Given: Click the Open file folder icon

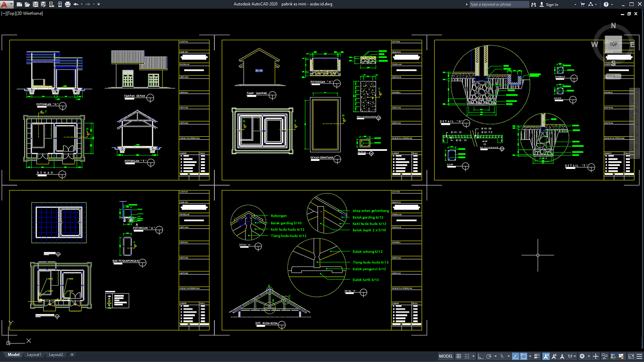Looking at the screenshot, I should [x=27, y=4].
